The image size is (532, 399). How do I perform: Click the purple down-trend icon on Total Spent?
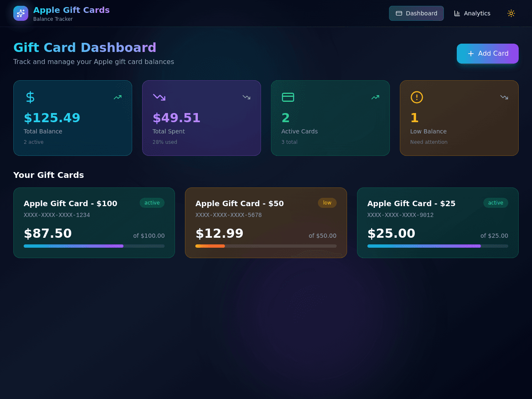pyautogui.click(x=159, y=97)
